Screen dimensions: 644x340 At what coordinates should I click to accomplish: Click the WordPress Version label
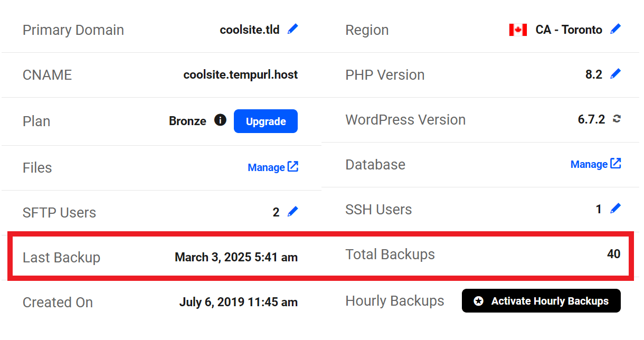[x=405, y=120]
